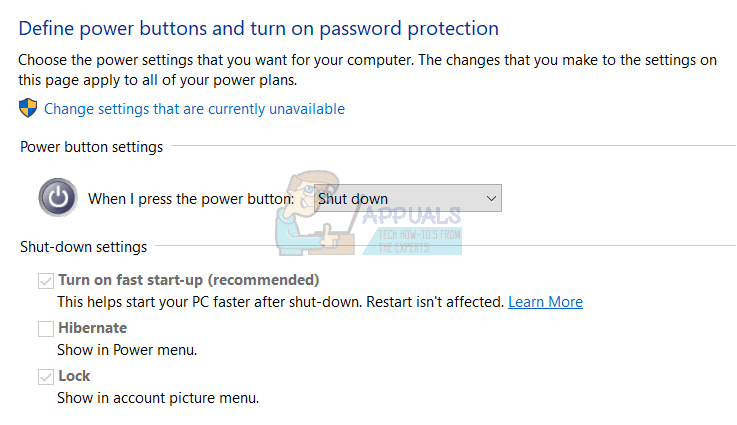737x425 pixels.
Task: Click the "When I press the power button" label
Action: [x=190, y=199]
